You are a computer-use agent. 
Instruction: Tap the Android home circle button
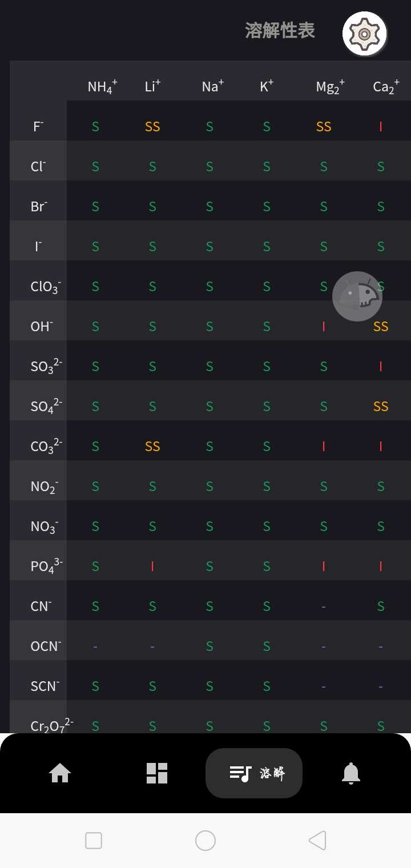(205, 841)
